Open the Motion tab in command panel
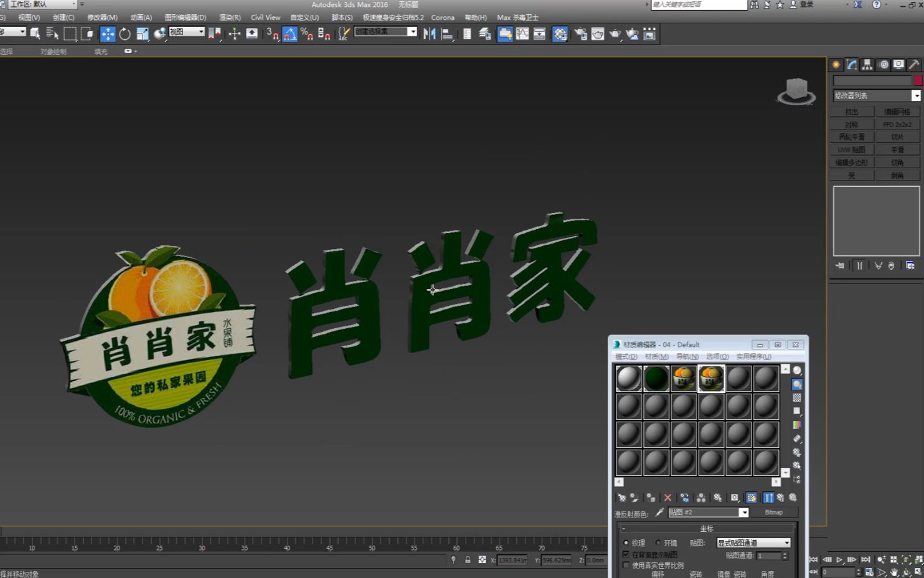Screen dimensions: 924x578 884,65
